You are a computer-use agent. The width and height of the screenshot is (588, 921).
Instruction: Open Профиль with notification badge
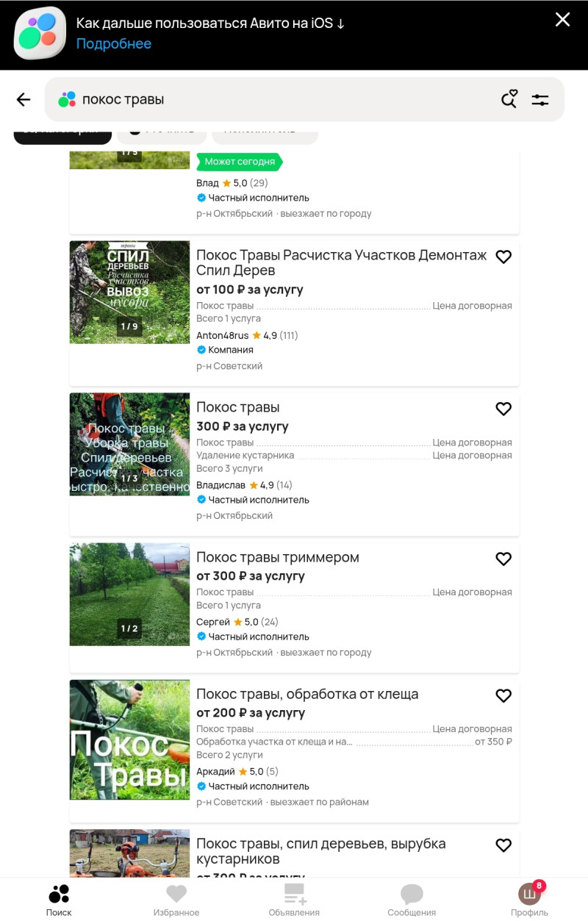point(530,899)
